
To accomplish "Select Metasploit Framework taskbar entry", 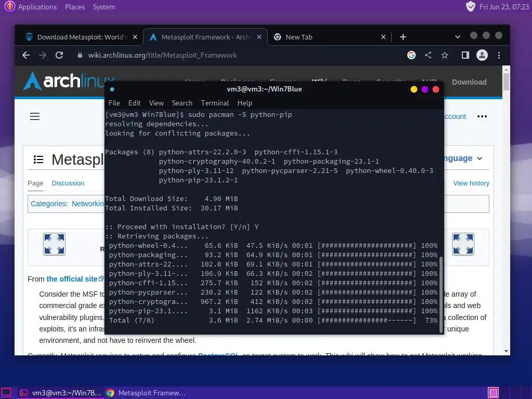I will [146, 393].
